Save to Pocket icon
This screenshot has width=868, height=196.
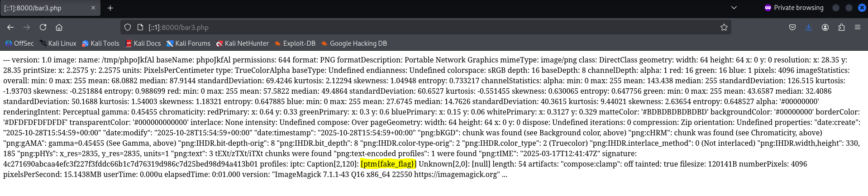coord(792,27)
